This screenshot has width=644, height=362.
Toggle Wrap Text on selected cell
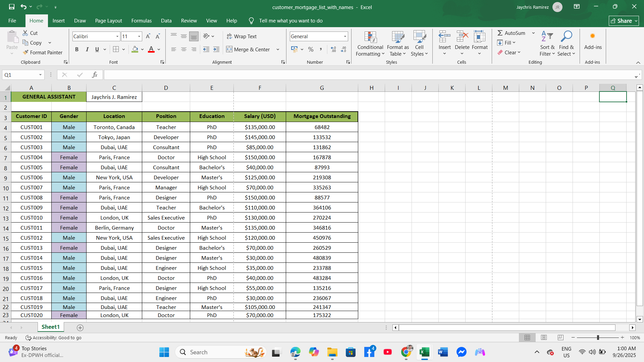click(x=241, y=36)
